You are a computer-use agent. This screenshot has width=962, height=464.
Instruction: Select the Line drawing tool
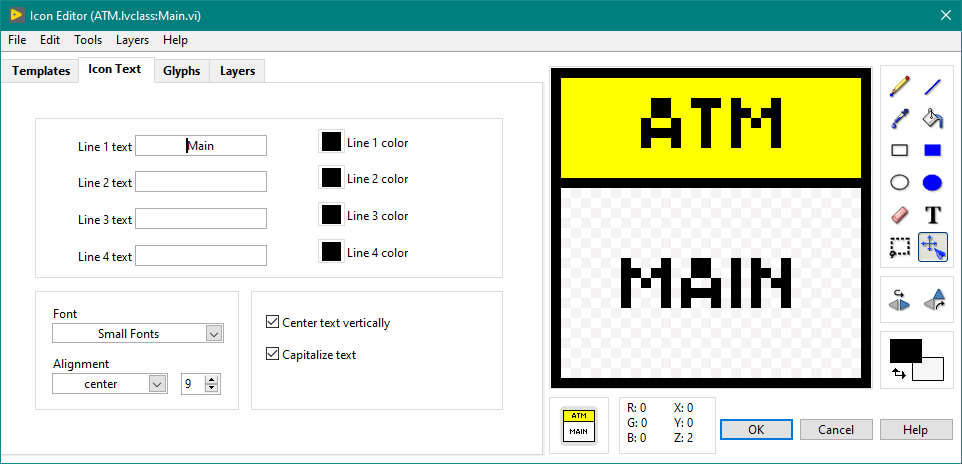pos(932,87)
